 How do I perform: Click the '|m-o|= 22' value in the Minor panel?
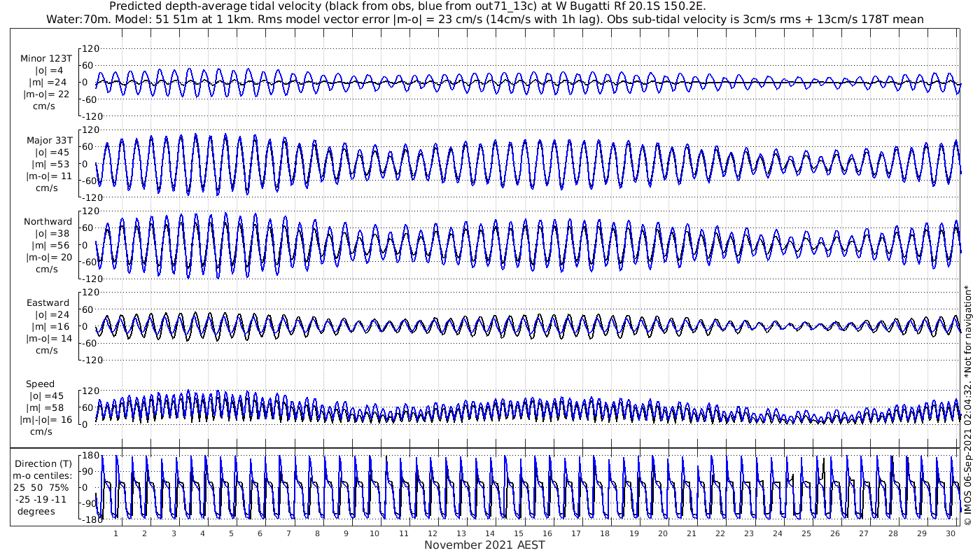pyautogui.click(x=46, y=94)
